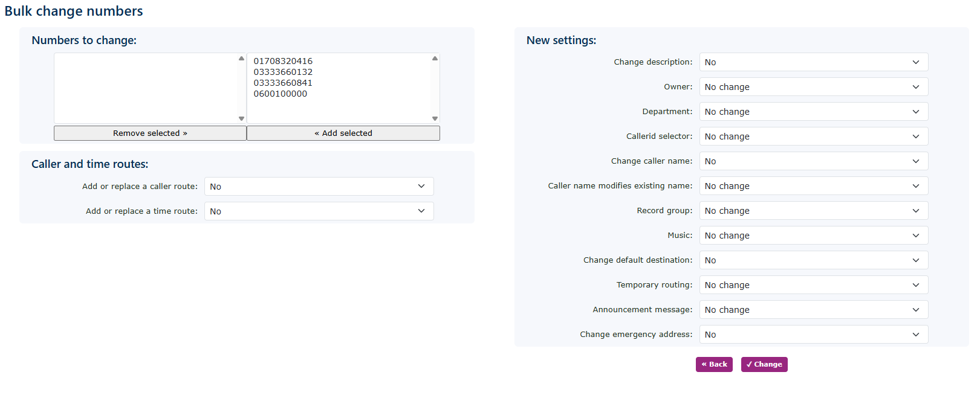Expand Add or replace a time route

pyautogui.click(x=319, y=211)
